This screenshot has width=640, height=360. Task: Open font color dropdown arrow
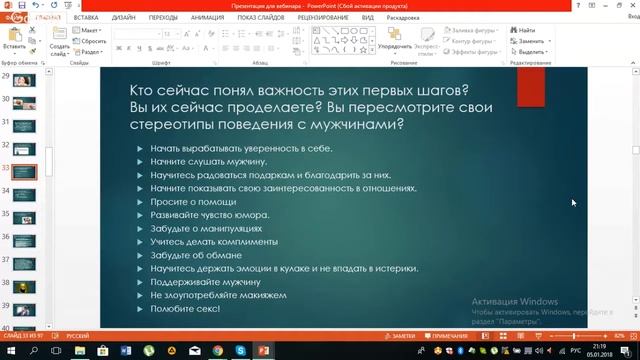213,49
